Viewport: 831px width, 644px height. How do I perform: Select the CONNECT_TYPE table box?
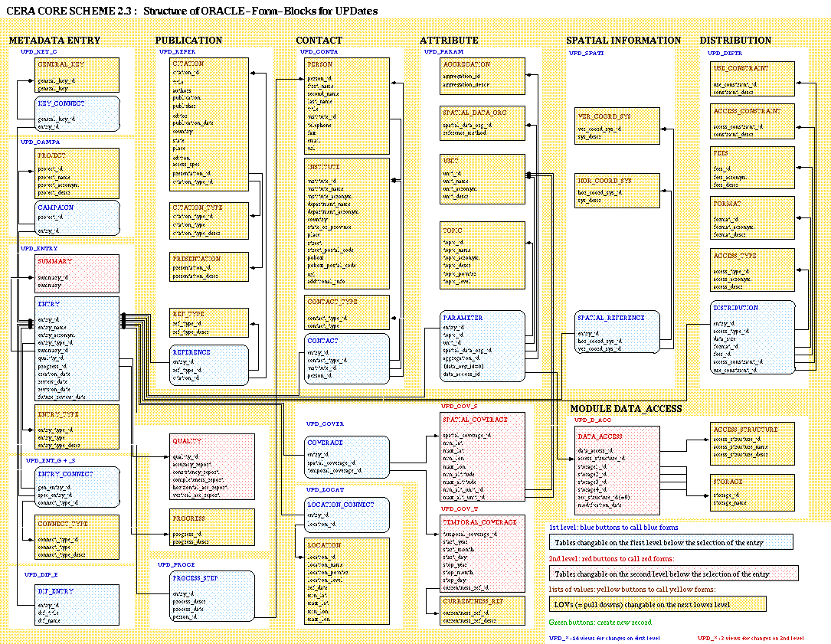[x=77, y=538]
